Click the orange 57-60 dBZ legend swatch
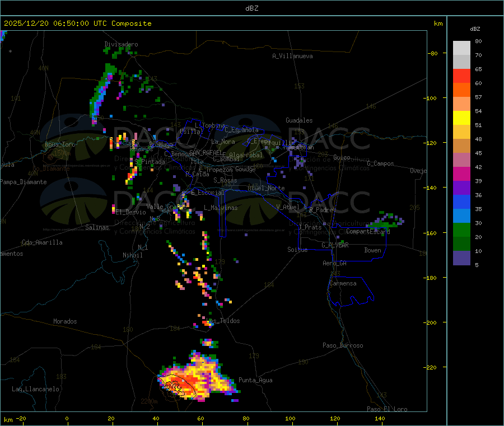 point(461,90)
